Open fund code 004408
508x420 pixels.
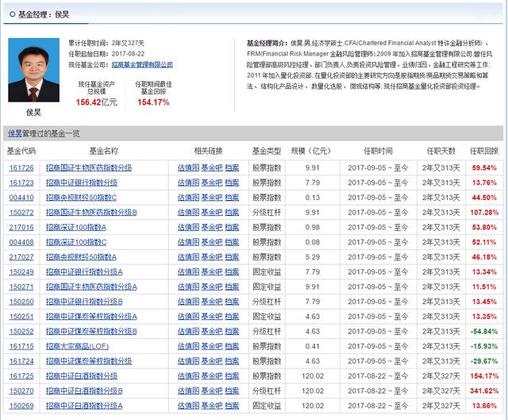pos(21,242)
